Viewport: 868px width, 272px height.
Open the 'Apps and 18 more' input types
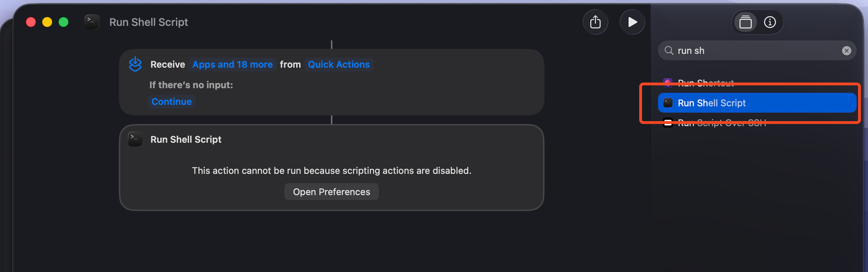(x=233, y=64)
